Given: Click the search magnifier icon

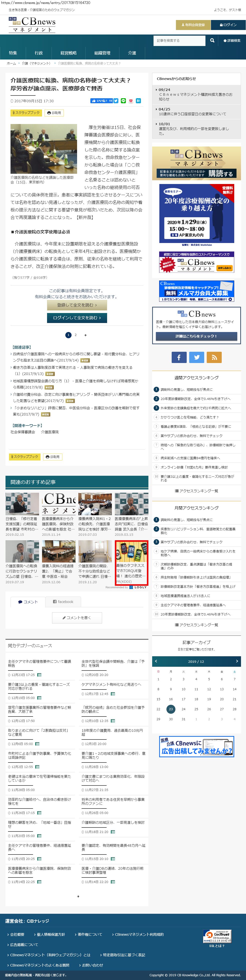Looking at the screenshot, I should pos(212,40).
